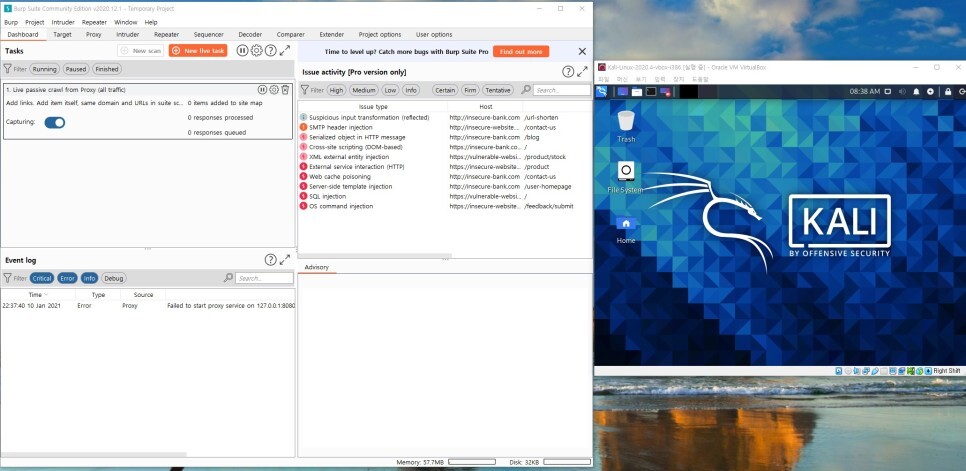This screenshot has height=471, width=966.
Task: Click the Disk usage bar in status bar
Action: click(x=567, y=462)
